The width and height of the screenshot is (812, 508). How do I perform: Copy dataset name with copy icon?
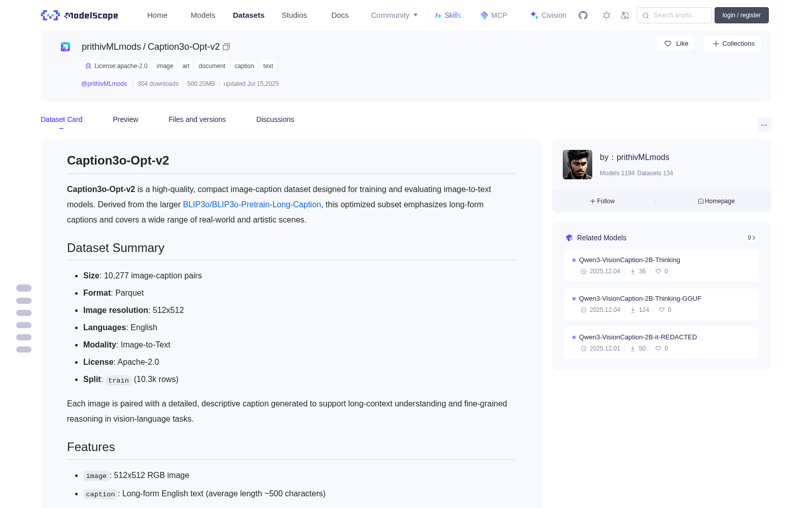click(226, 47)
